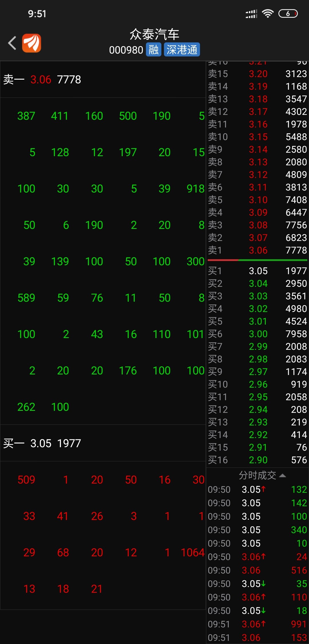Tap the cellular signal icon

pyautogui.click(x=251, y=14)
